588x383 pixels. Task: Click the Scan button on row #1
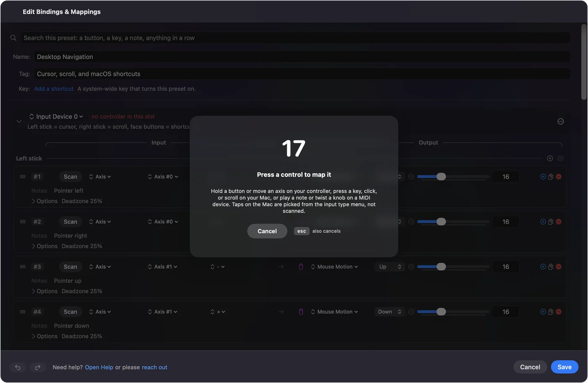click(x=71, y=177)
